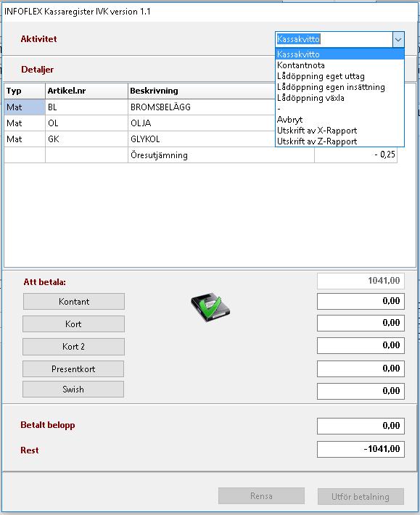Choose Lådöppning växla from the list
This screenshot has width=420, height=515.
click(339, 97)
